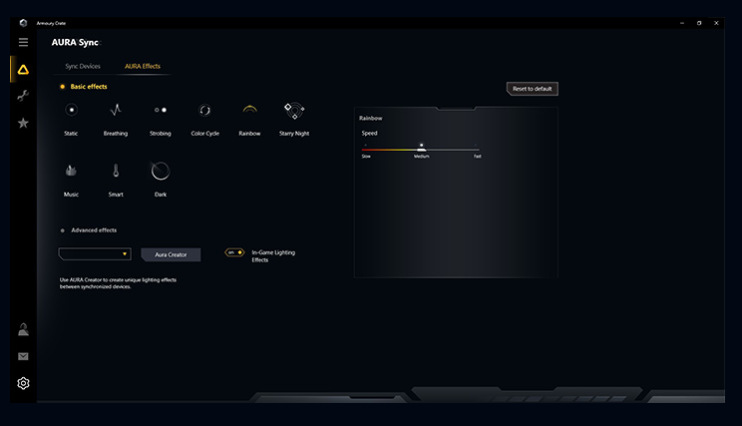Screen dimensions: 742x426
Task: Expand the advanced effects dropdown
Action: [95, 254]
